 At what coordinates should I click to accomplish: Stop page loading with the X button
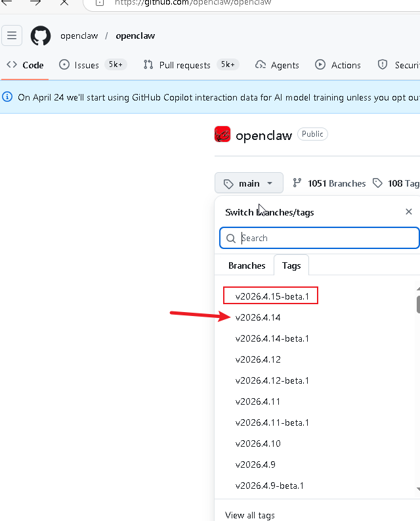(x=64, y=3)
